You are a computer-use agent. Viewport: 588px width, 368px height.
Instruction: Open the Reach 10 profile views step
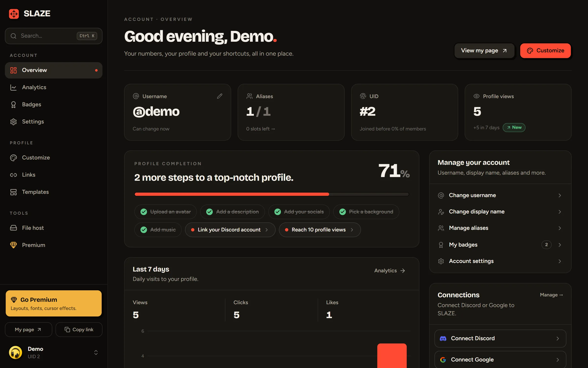coord(319,230)
